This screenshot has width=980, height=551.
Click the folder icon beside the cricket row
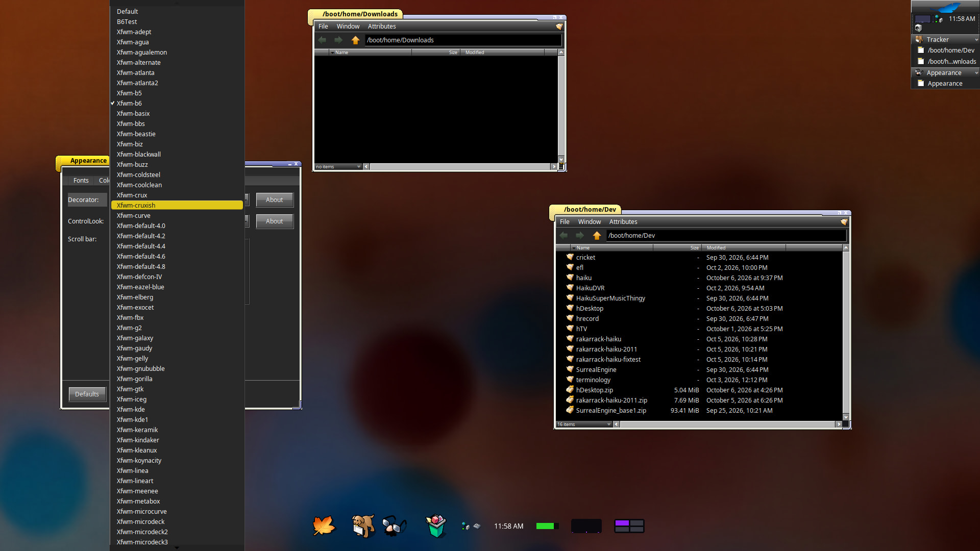[x=570, y=257]
